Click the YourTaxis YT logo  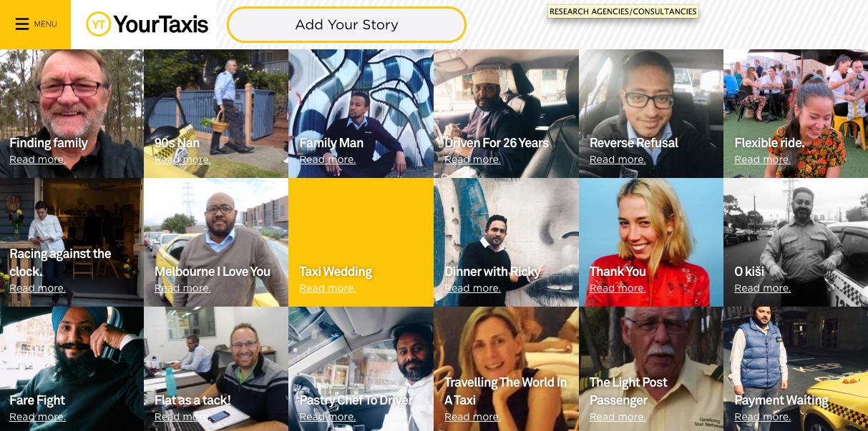coord(147,24)
